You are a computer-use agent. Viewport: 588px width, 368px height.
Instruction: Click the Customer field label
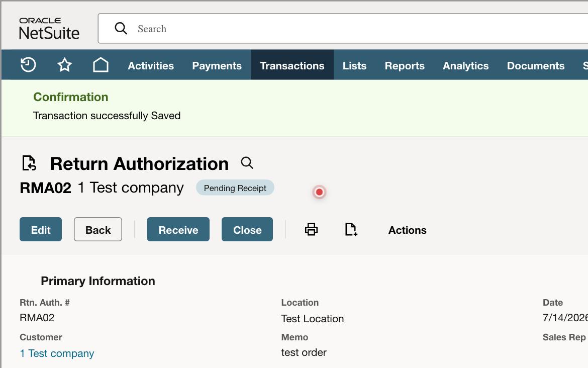[41, 337]
